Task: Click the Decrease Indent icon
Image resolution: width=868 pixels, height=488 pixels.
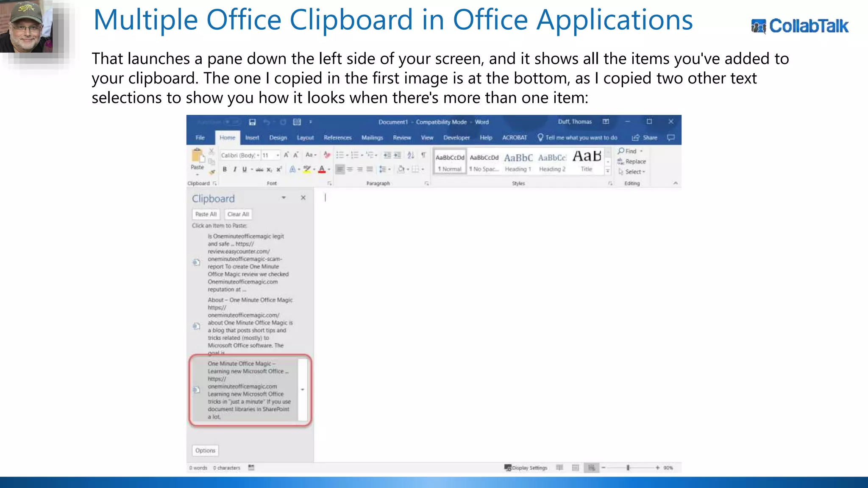Action: coord(387,155)
